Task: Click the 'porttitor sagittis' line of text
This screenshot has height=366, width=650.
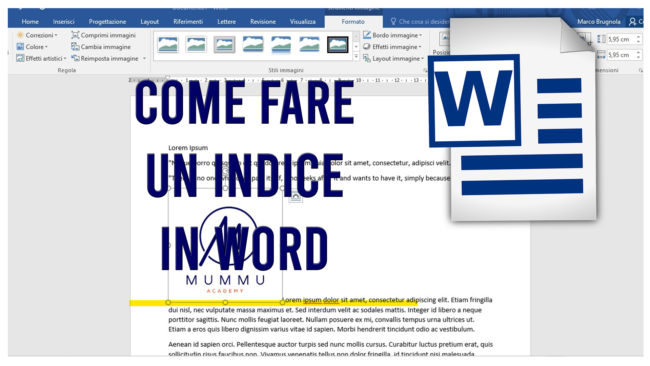Action: [x=321, y=320]
